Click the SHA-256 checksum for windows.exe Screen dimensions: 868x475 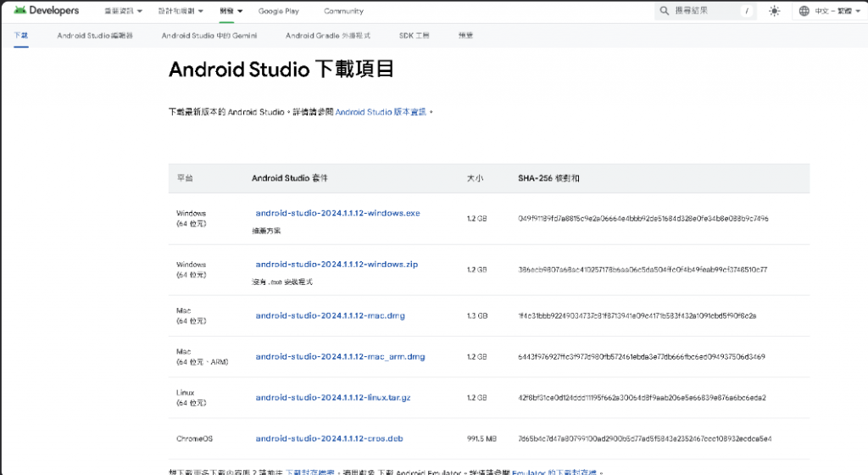643,219
